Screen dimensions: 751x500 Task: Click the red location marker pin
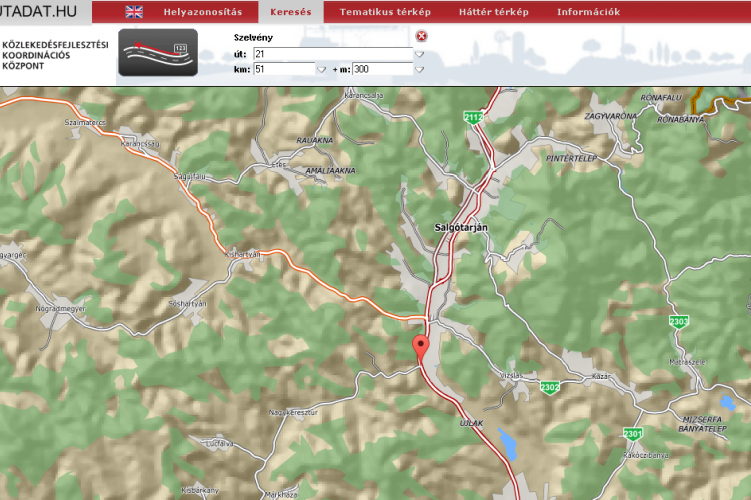[421, 346]
